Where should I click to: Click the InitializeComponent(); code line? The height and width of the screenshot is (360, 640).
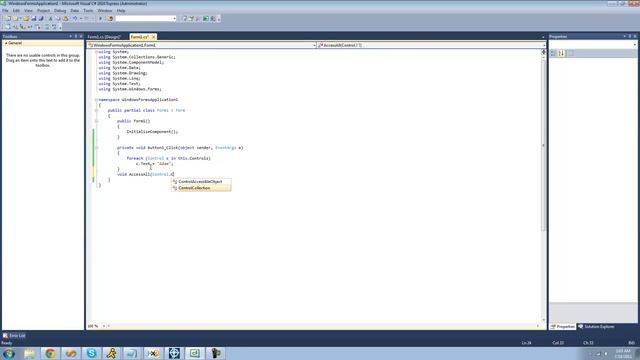coord(152,131)
